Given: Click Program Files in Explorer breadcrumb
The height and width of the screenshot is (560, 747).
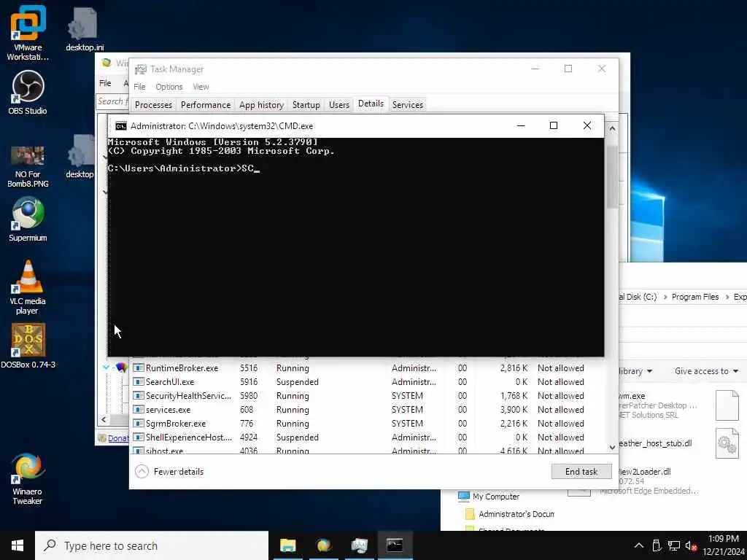Looking at the screenshot, I should (695, 297).
